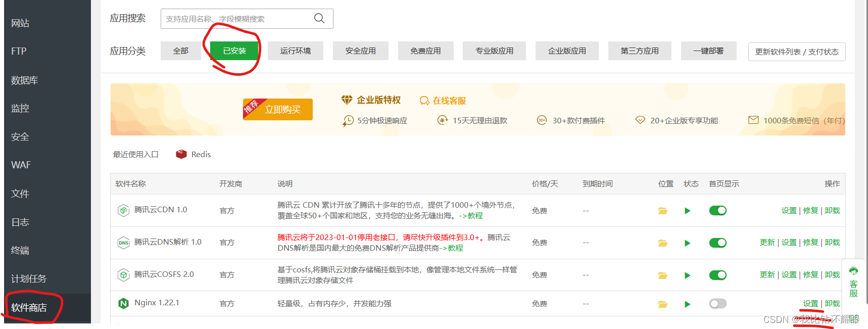Screen dimensions: 868x329
Task: Open the 教程 link in 腾讯云DNS解析 description
Action: click(x=455, y=248)
